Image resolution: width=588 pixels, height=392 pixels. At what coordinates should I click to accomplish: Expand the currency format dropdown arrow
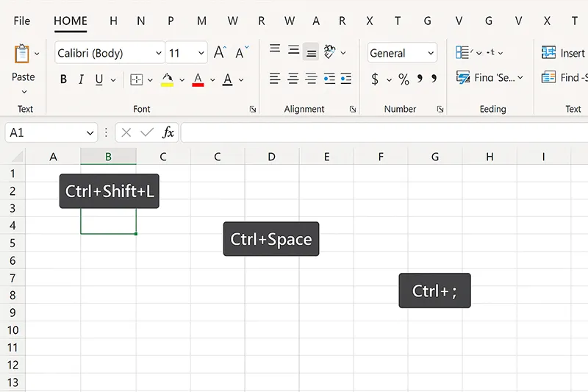point(389,80)
